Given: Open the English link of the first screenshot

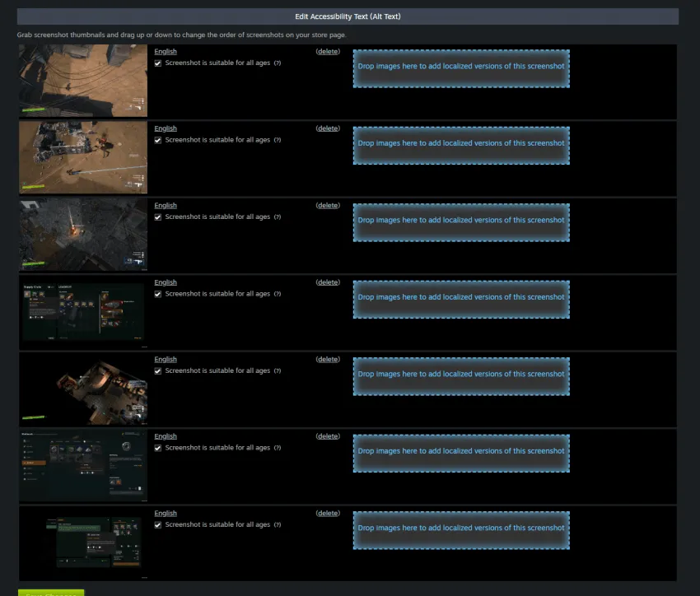Looking at the screenshot, I should pyautogui.click(x=166, y=52).
